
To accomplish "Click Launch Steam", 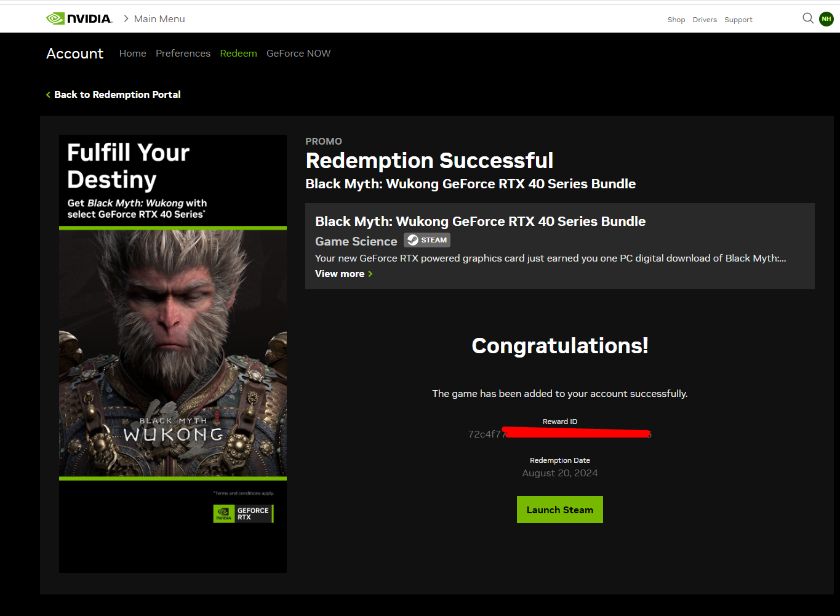I will coord(559,509).
